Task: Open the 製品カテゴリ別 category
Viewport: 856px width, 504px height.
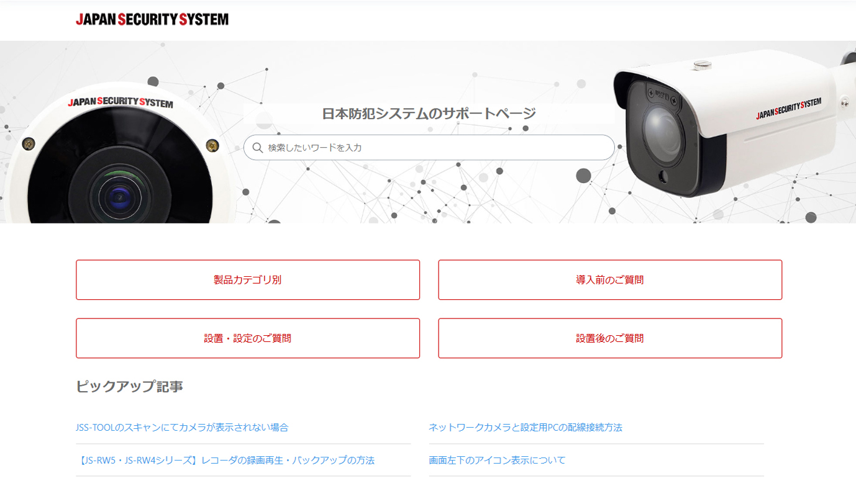Action: [x=248, y=280]
